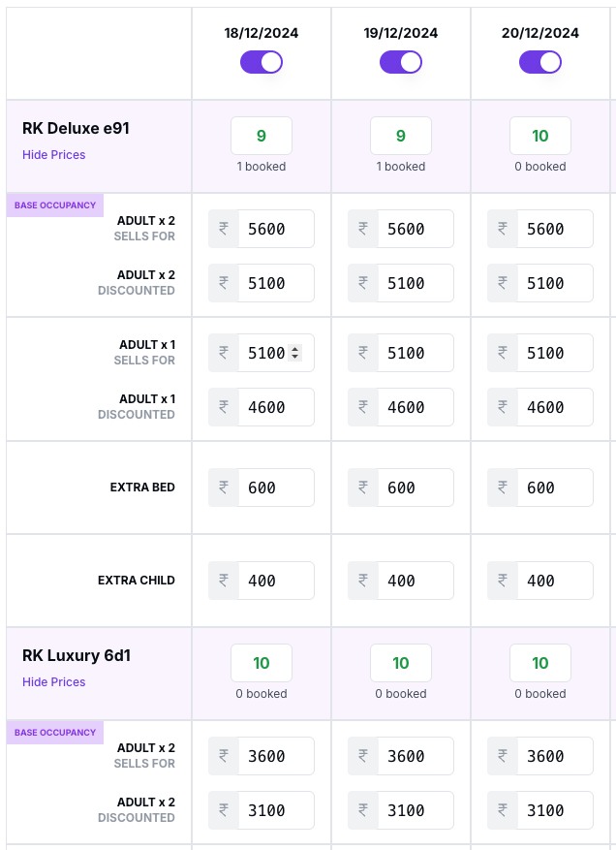Toggle the 18/12/2024 date switch

pyautogui.click(x=262, y=62)
